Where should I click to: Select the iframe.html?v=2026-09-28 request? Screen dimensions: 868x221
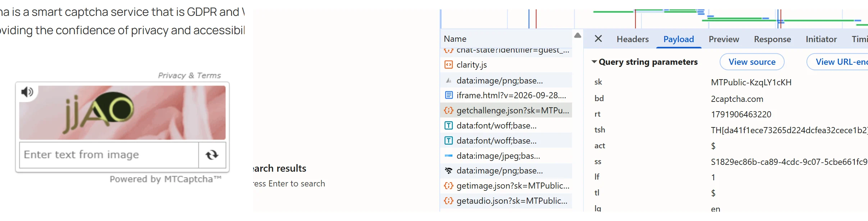point(506,95)
